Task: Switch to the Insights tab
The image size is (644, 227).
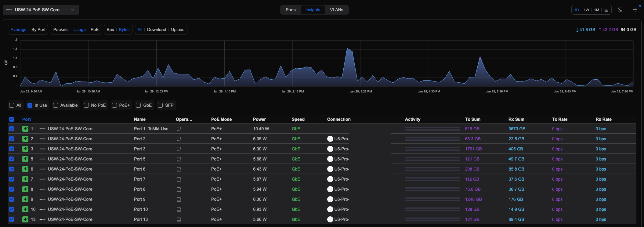Action: 313,10
